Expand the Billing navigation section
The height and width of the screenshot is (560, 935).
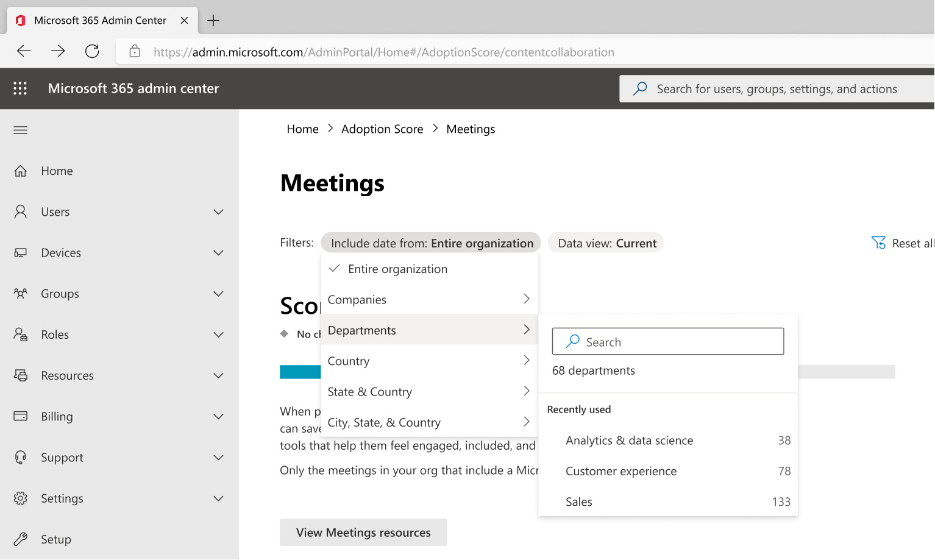pyautogui.click(x=218, y=416)
